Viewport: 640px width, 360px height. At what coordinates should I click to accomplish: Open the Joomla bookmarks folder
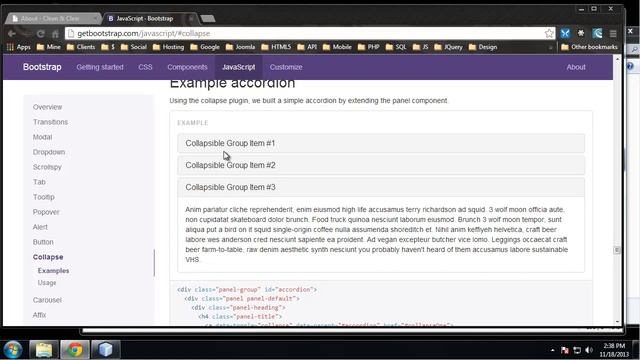point(240,47)
